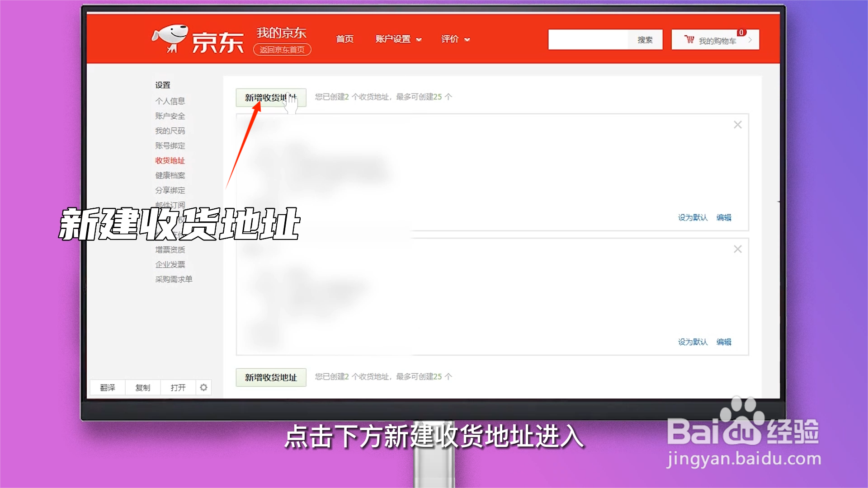Open 个人信息 in sidebar
This screenshot has width=868, height=488.
[x=170, y=101]
